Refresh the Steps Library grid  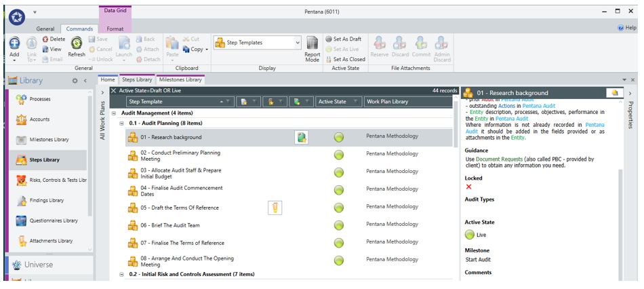(x=77, y=46)
